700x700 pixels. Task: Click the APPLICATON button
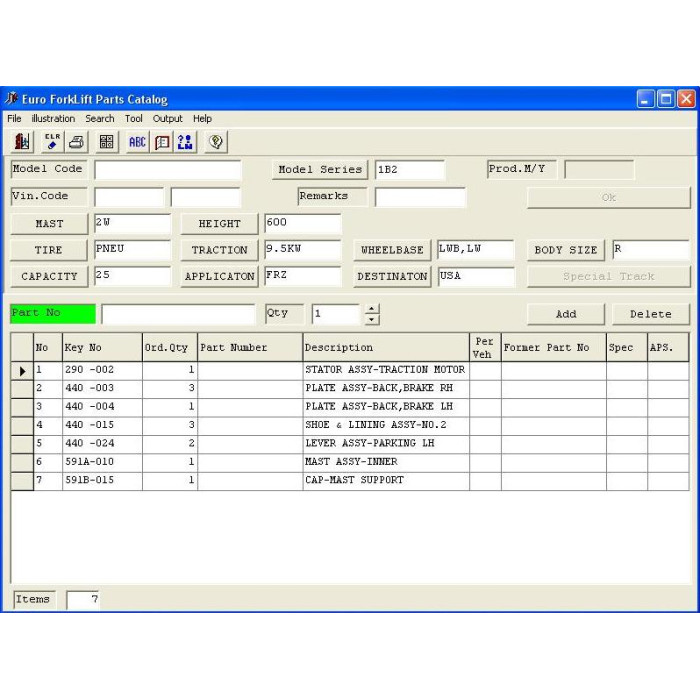pos(219,276)
